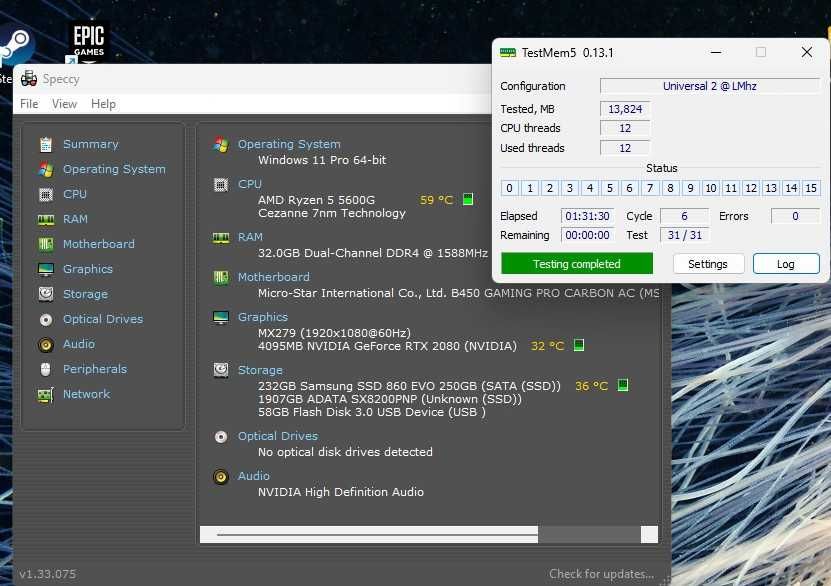
Task: Click Check for updates link in Speccy
Action: 602,574
